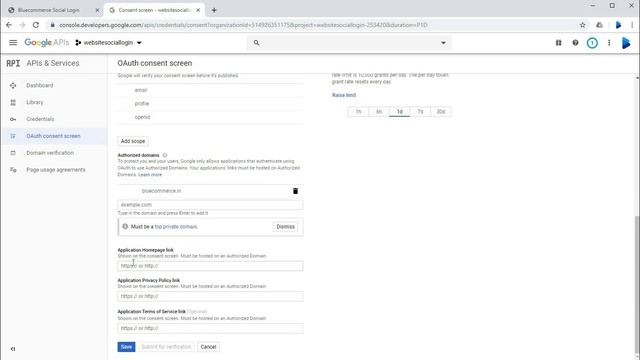Click the email scope row
Screen dimensions: 640x360
[210, 90]
